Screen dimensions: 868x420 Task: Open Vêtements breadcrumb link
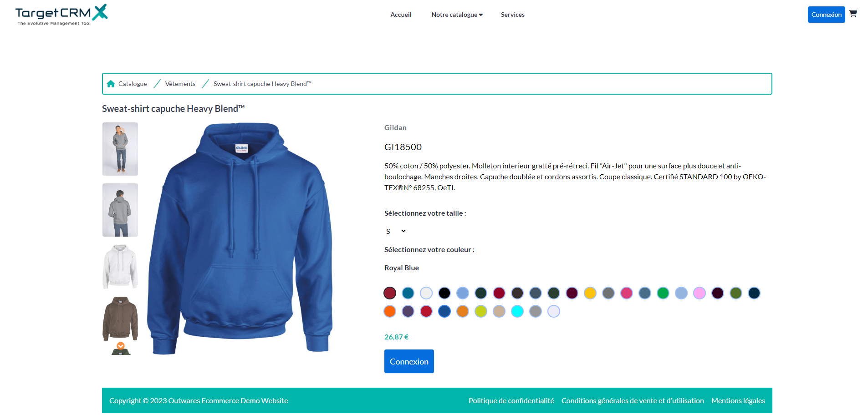click(x=180, y=84)
